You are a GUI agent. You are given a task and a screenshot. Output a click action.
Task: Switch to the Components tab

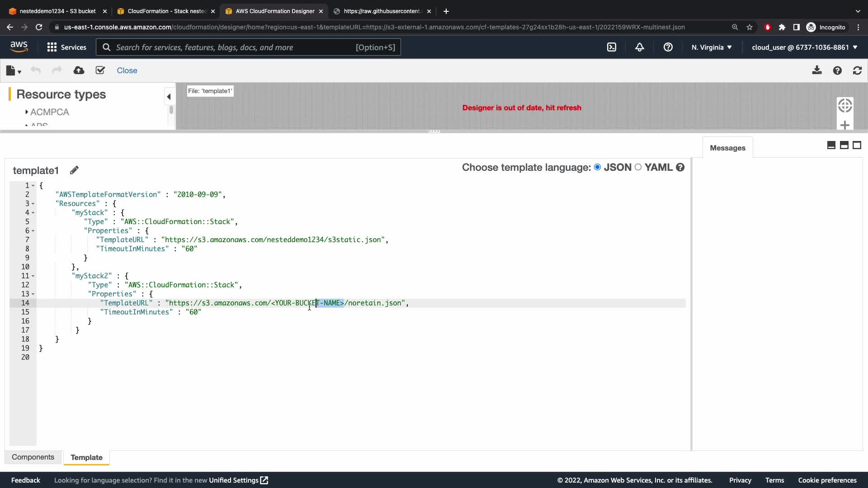(33, 457)
